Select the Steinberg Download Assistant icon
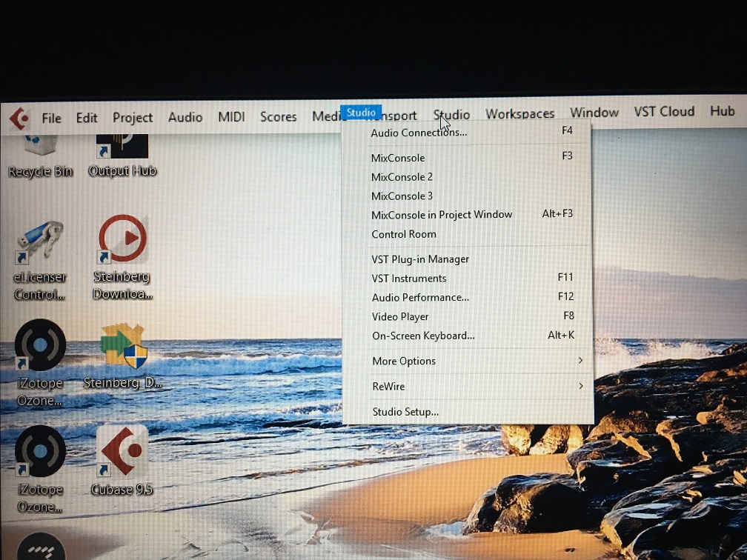 click(x=122, y=258)
